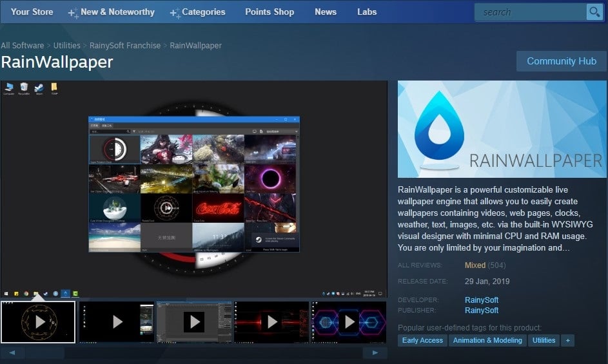Click the right arrow of thumbnail strip
The image size is (608, 364).
pyautogui.click(x=375, y=353)
